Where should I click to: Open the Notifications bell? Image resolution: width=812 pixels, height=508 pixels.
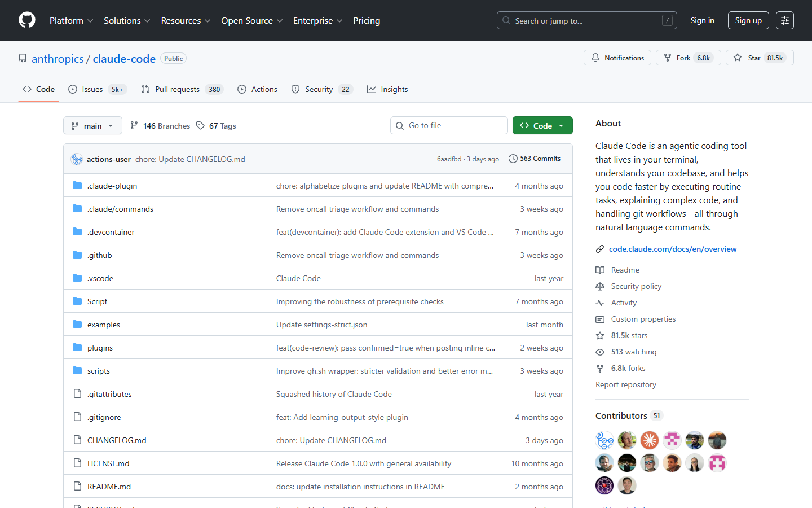tap(595, 58)
